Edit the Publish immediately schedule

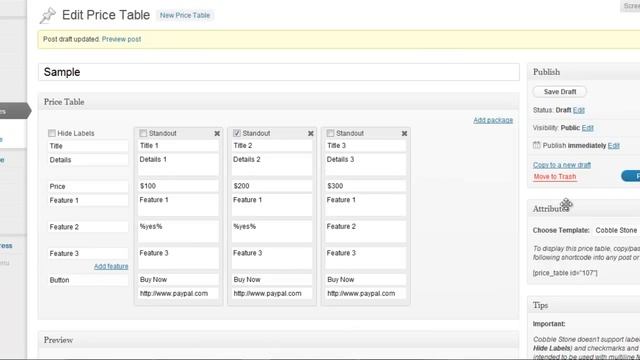point(613,145)
